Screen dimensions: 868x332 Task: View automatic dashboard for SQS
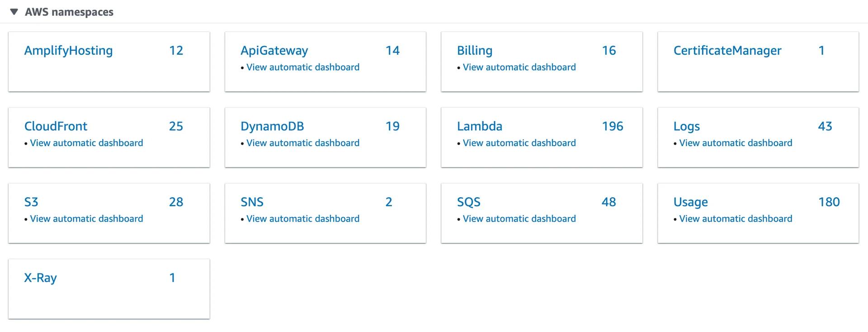pos(519,218)
